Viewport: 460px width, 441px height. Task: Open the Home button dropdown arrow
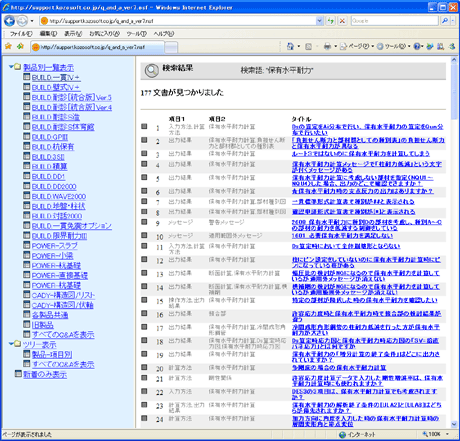pyautogui.click(x=299, y=47)
